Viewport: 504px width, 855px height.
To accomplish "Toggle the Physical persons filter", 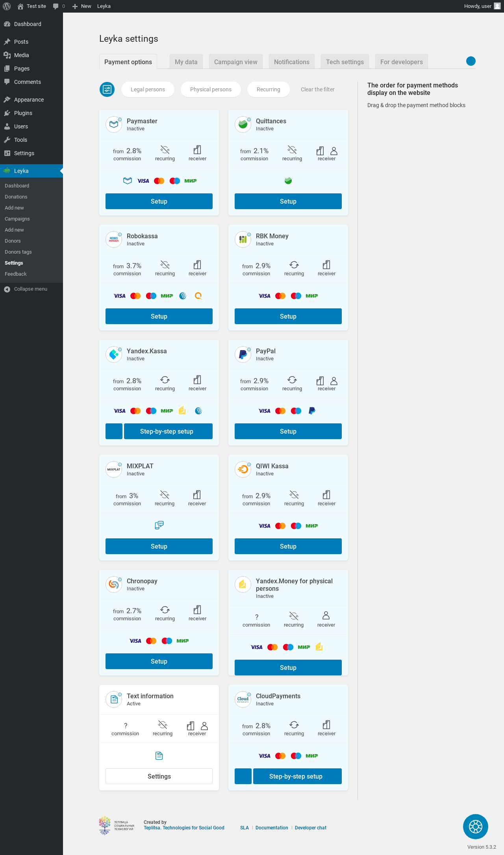I will coord(211,89).
